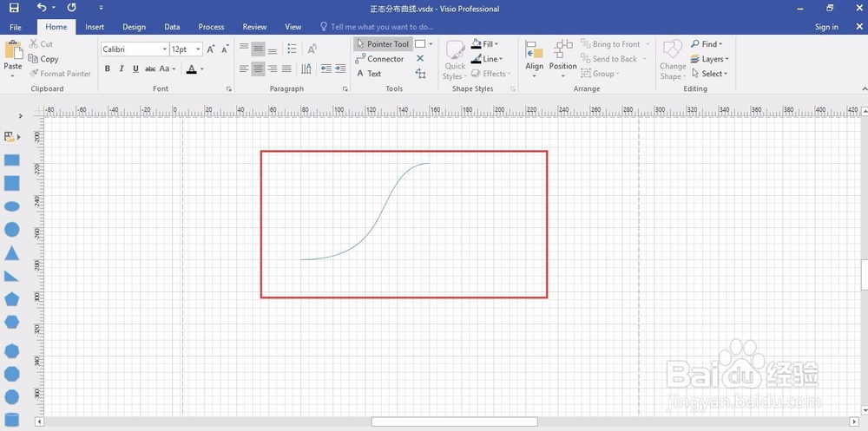The image size is (868, 431).
Task: Select the Connector tool
Action: point(380,59)
